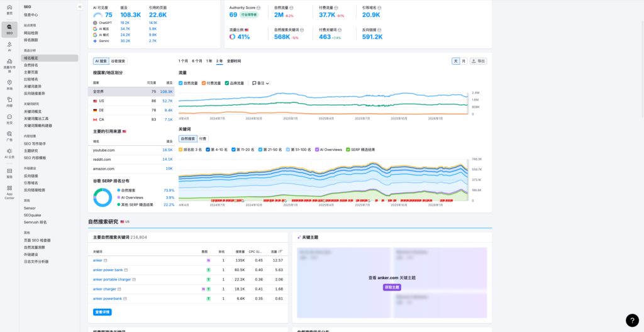Screen dimensions: 644x332
Task: Click the youtube.com citation source row
Action: (133, 150)
